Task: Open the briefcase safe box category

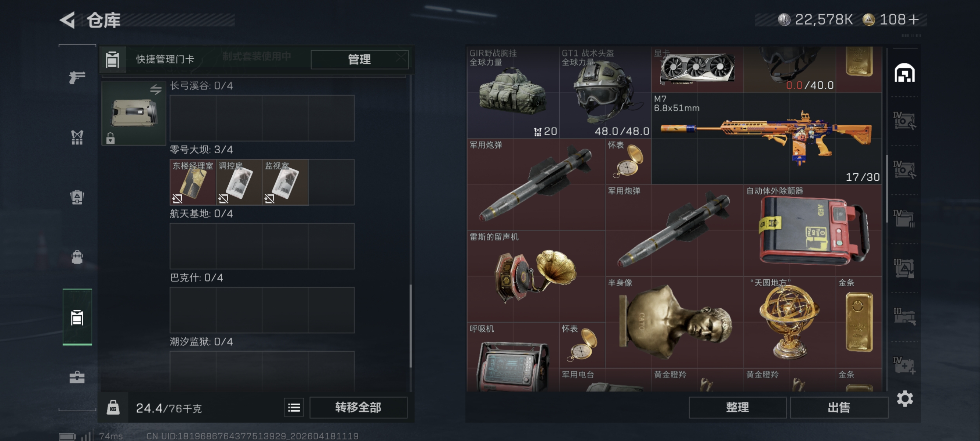Action: pos(77,377)
